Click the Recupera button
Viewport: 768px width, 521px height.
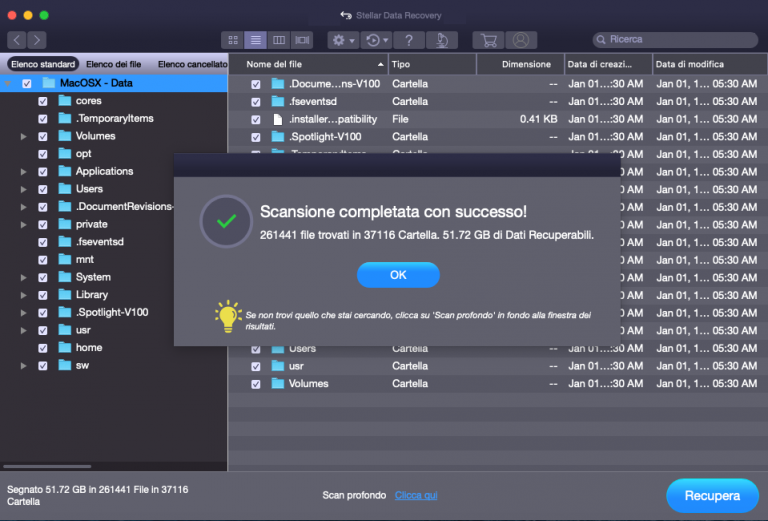click(x=712, y=495)
